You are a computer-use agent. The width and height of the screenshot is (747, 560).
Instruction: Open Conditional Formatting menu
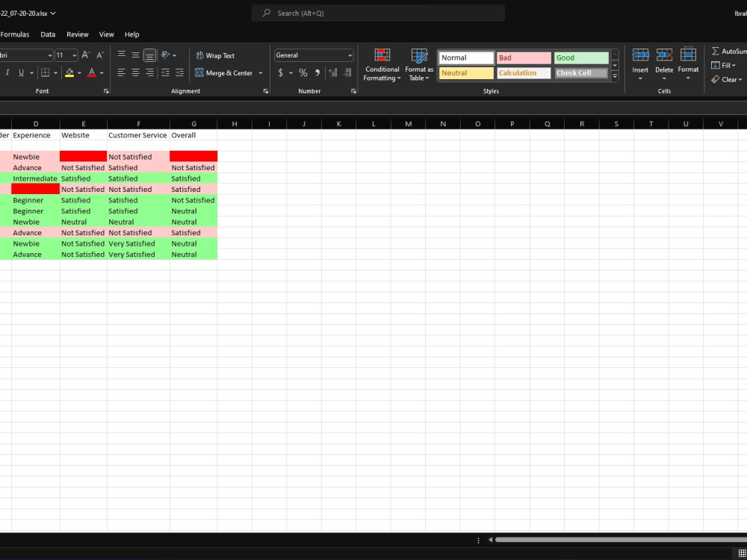pyautogui.click(x=382, y=65)
